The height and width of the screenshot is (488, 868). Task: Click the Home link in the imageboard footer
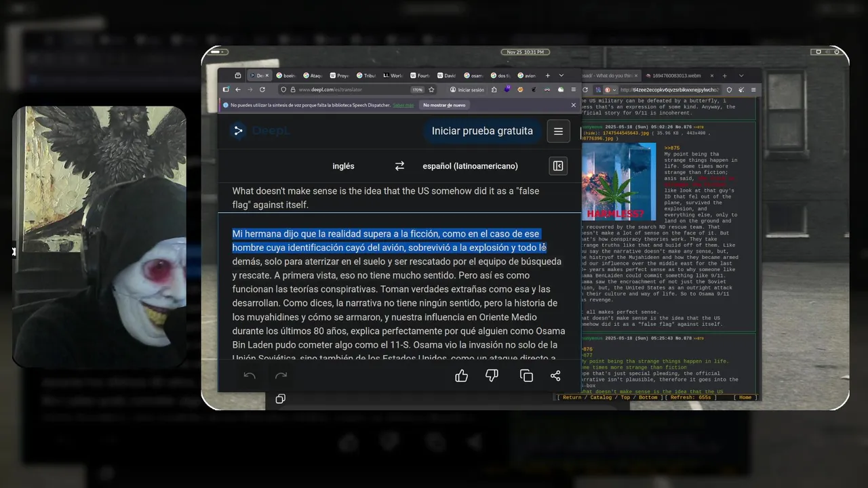(745, 397)
